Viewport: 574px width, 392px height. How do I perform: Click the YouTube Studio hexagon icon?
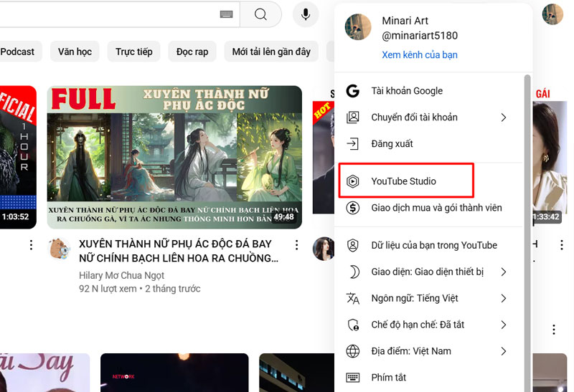pyautogui.click(x=353, y=181)
